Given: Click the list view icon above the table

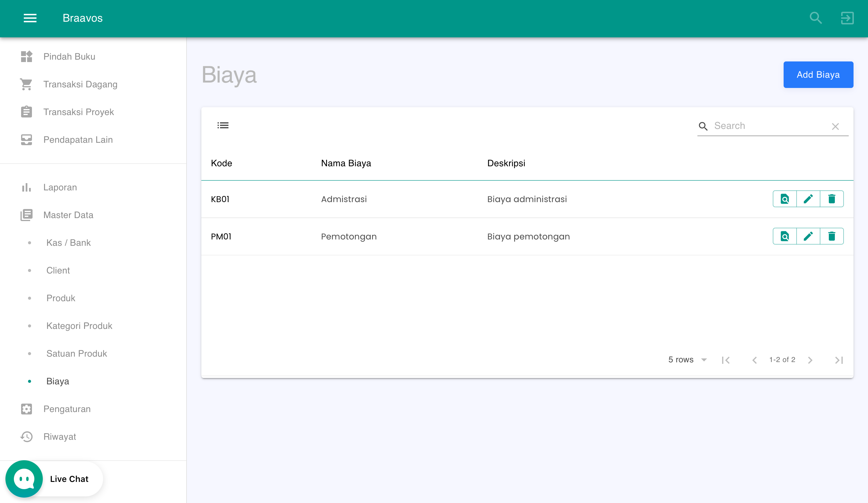Looking at the screenshot, I should pyautogui.click(x=223, y=125).
